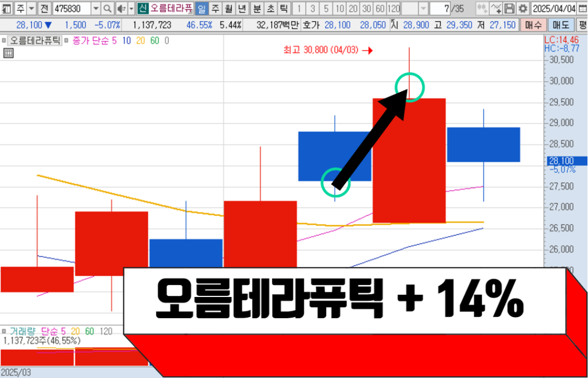
Task: Click the change rate -5.07% in info bar
Action: pos(107,25)
